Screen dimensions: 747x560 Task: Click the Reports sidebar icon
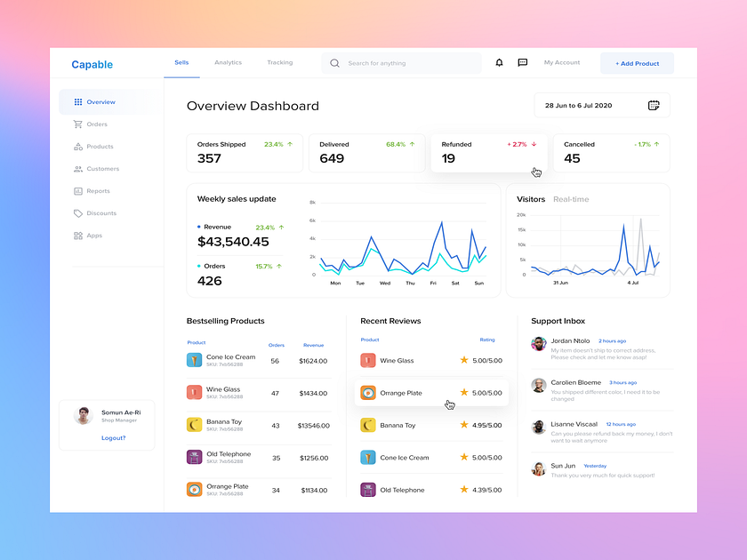(x=78, y=190)
